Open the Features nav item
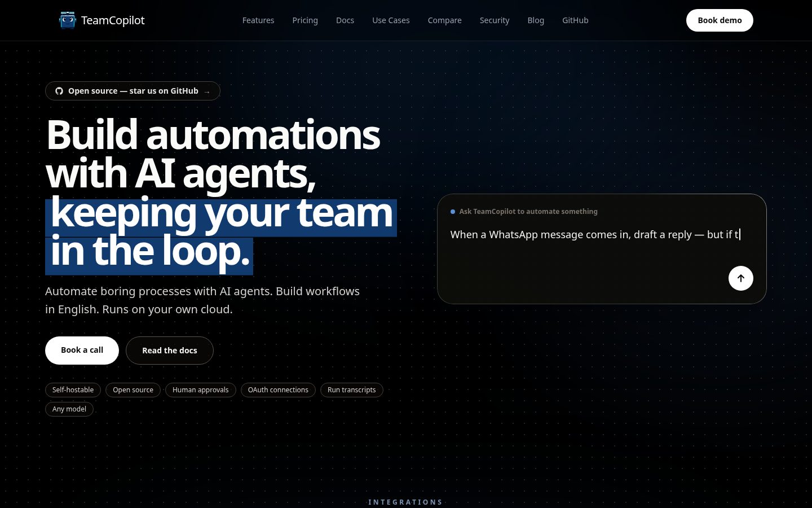This screenshot has height=508, width=812. click(258, 20)
